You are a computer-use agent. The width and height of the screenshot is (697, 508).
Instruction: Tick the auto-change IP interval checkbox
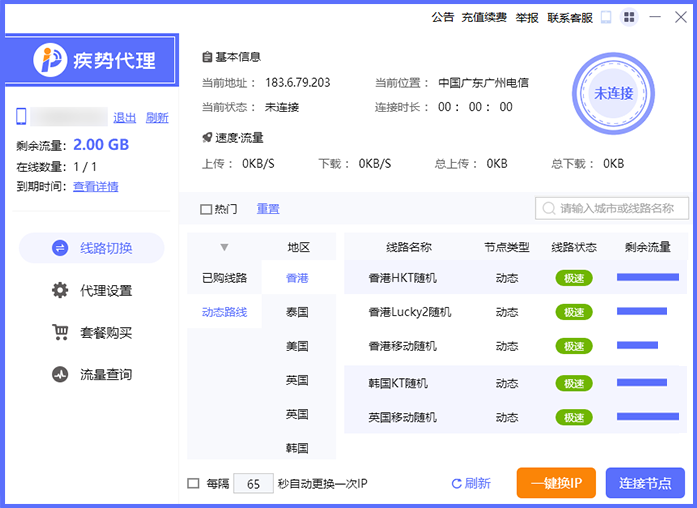(x=193, y=484)
